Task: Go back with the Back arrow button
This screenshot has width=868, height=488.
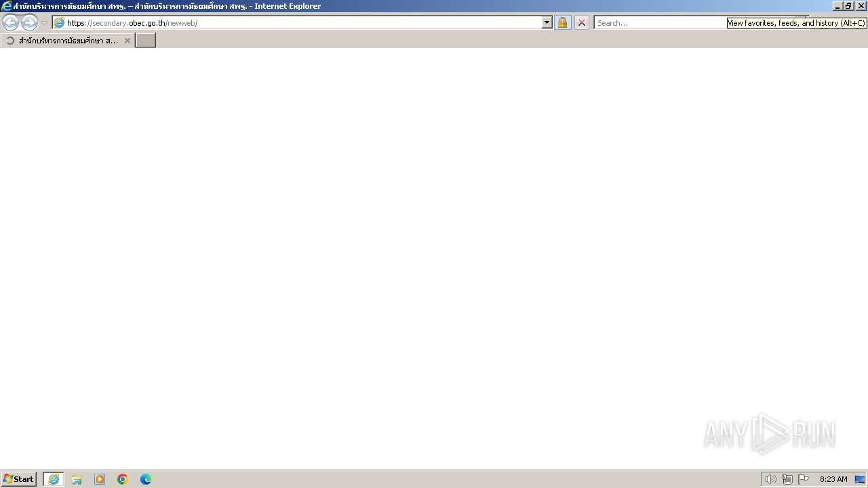Action: (11, 22)
